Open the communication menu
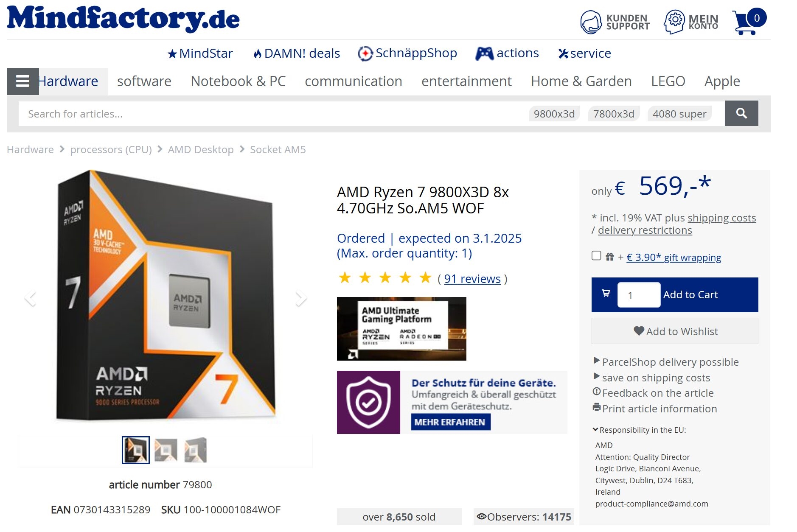The width and height of the screenshot is (797, 532). (354, 81)
